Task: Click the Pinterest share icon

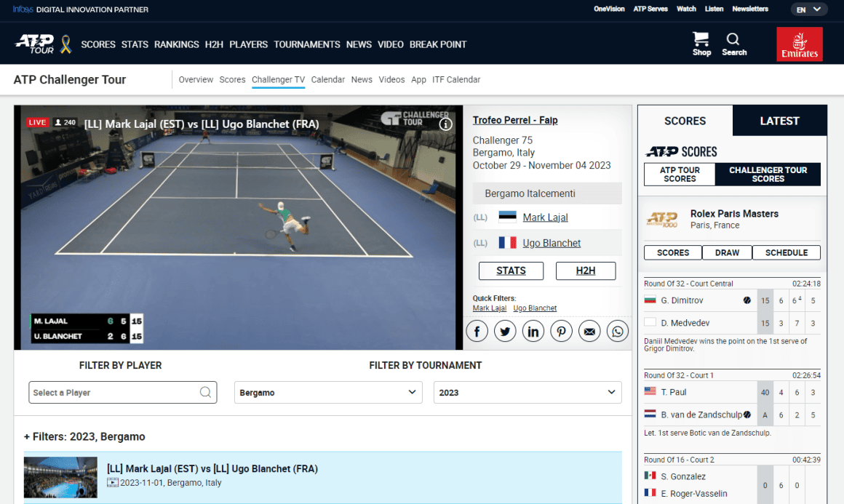Action: (561, 331)
